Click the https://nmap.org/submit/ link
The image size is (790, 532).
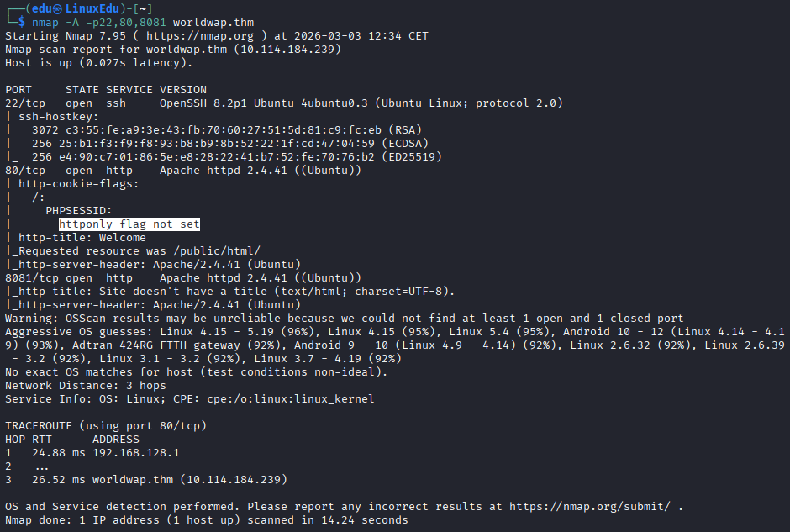[589, 506]
